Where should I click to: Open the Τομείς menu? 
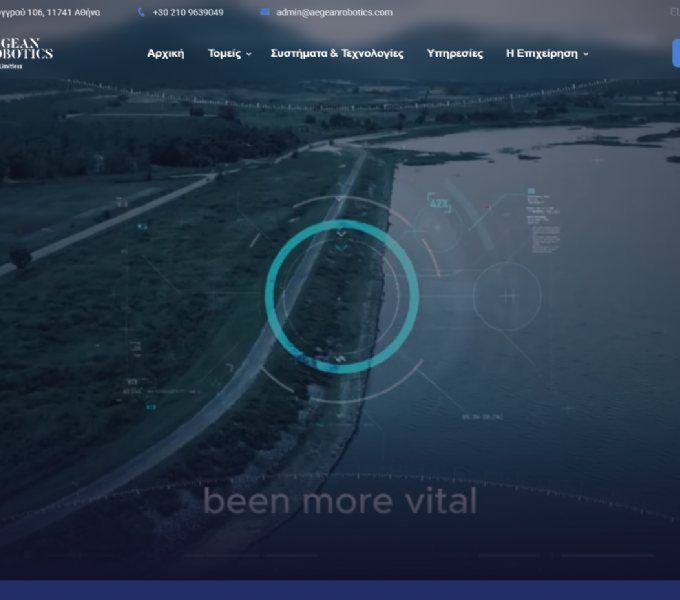click(224, 53)
